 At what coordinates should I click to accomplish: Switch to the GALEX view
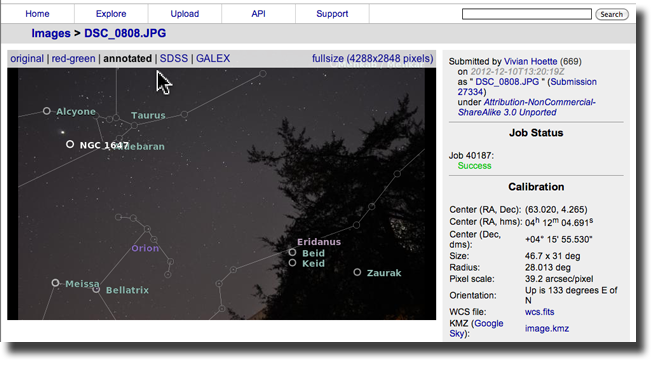[x=213, y=59]
